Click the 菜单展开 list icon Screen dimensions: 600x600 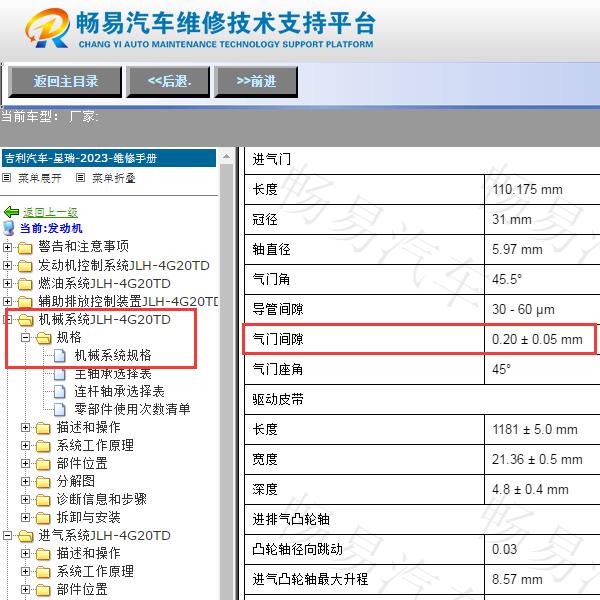click(x=7, y=178)
